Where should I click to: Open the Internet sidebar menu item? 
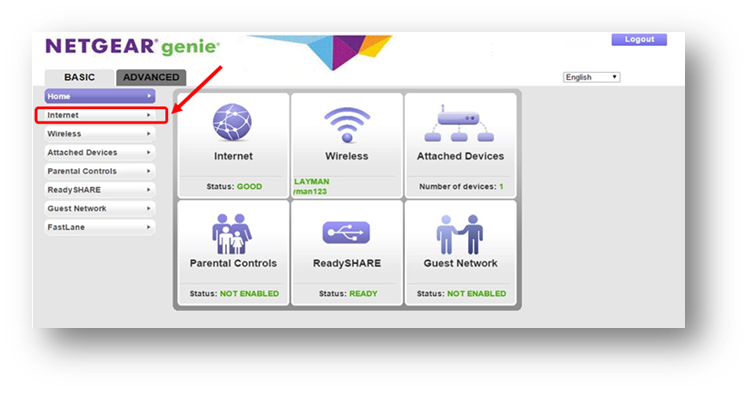[x=100, y=115]
